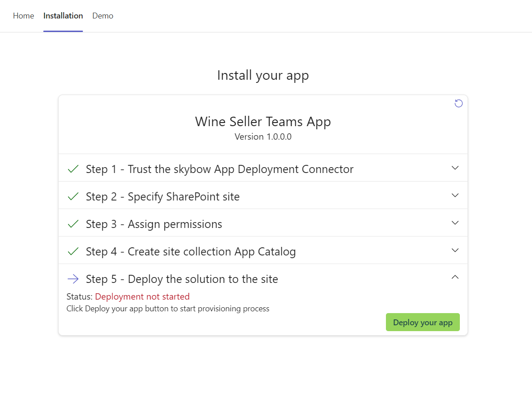Expand Step 2 with its chevron
Image resolution: width=532 pixels, height=396 pixels.
[455, 195]
